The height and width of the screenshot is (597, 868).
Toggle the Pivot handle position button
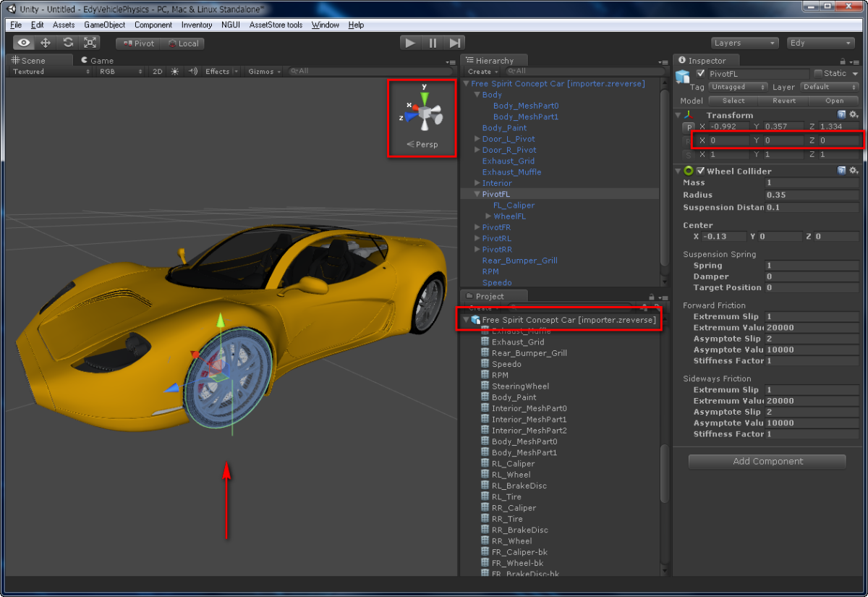click(x=138, y=43)
